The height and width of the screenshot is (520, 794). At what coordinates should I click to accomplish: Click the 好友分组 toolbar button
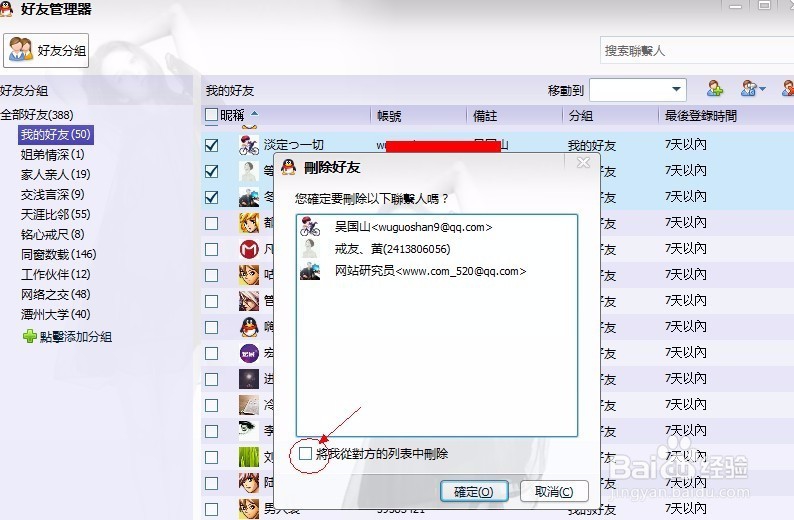pos(46,50)
